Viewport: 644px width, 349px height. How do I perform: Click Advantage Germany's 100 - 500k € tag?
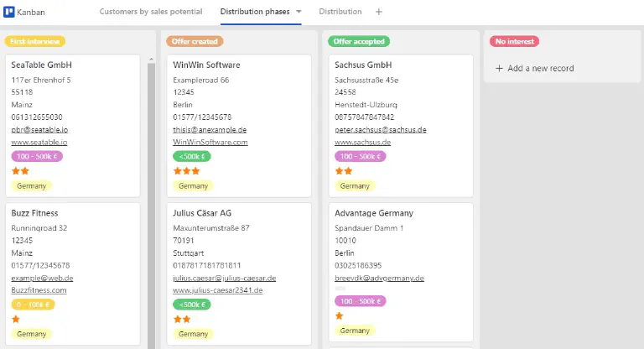(x=361, y=301)
